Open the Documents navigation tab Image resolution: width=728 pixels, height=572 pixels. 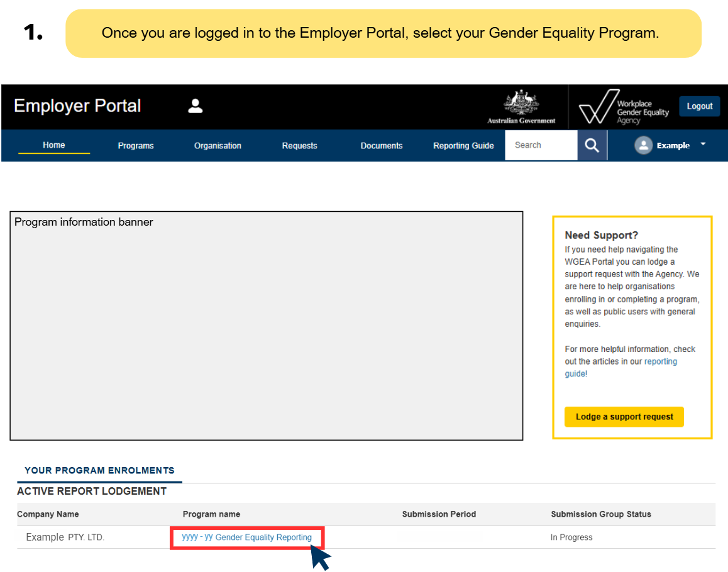[381, 145]
